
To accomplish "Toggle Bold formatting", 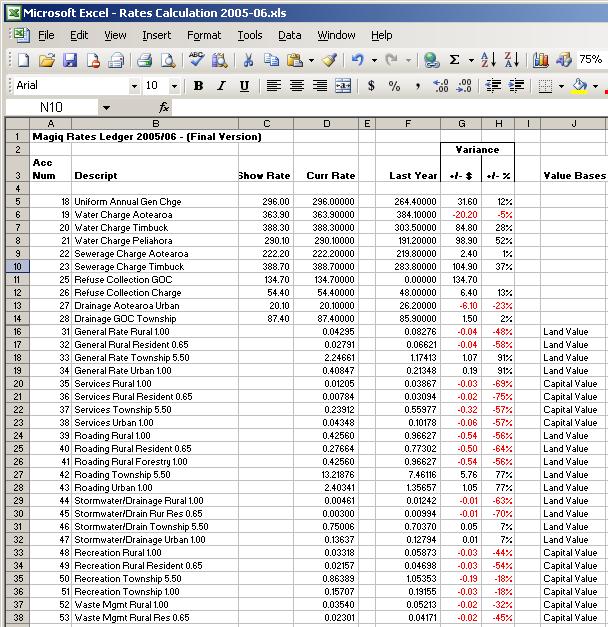I will click(198, 86).
